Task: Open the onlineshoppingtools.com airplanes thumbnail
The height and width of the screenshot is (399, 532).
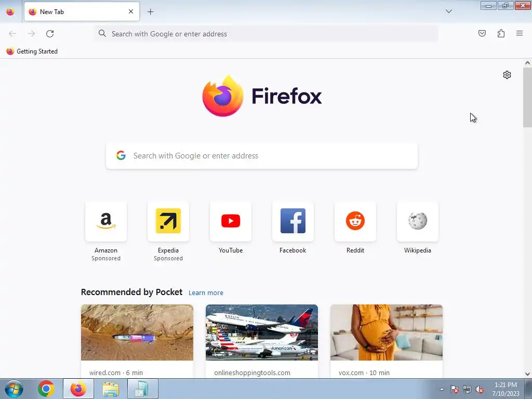Action: tap(262, 332)
